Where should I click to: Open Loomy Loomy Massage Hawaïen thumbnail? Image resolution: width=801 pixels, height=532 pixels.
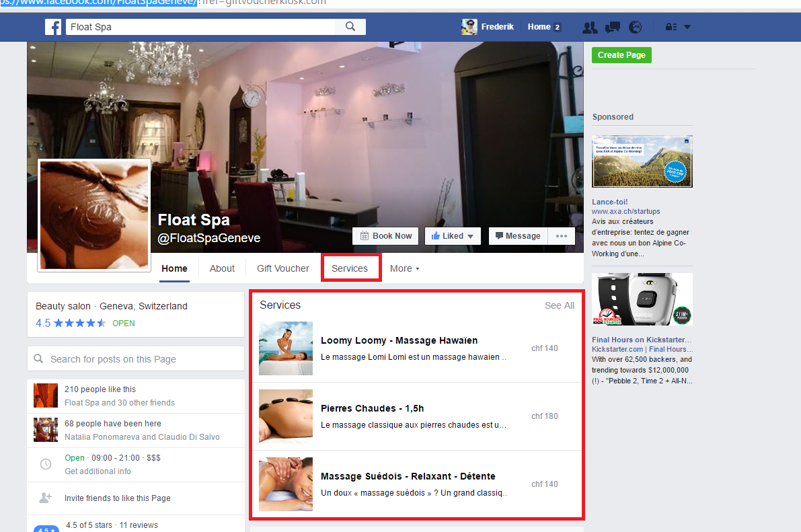[286, 348]
